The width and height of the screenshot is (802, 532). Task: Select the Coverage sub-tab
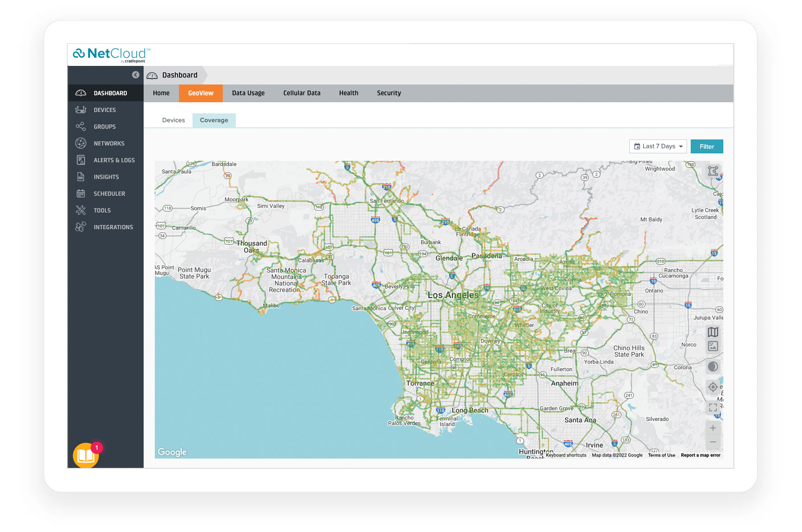[214, 120]
